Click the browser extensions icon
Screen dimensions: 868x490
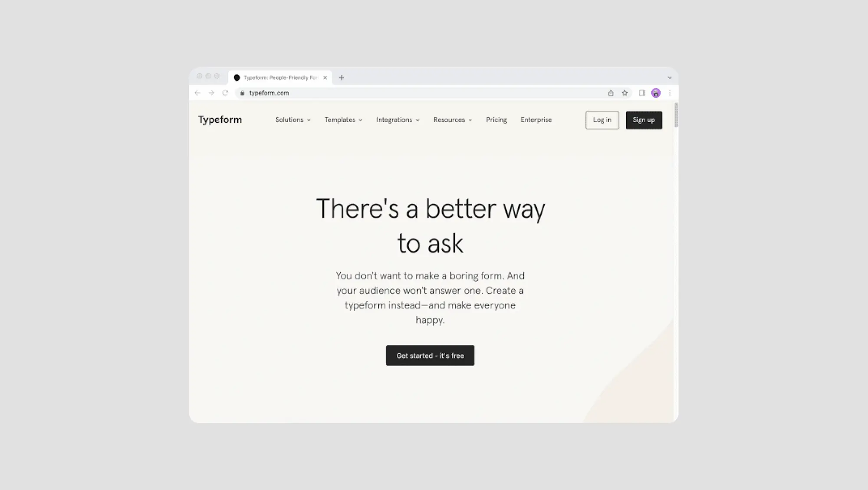coord(642,93)
